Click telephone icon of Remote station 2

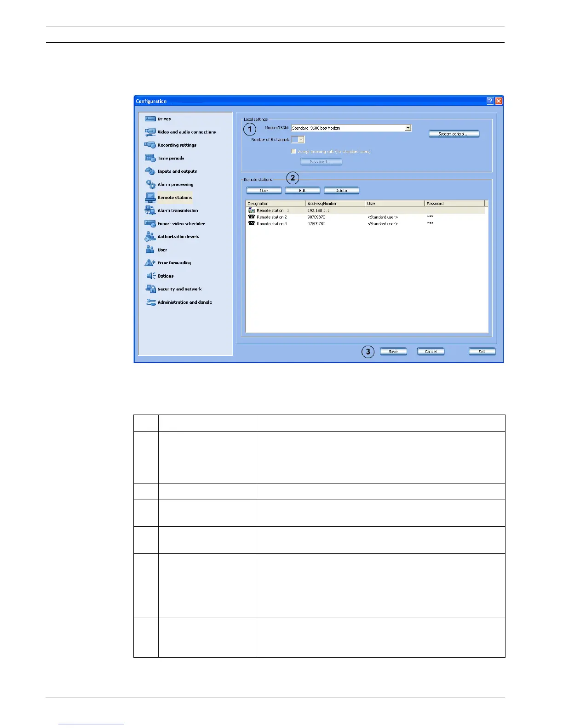click(251, 217)
